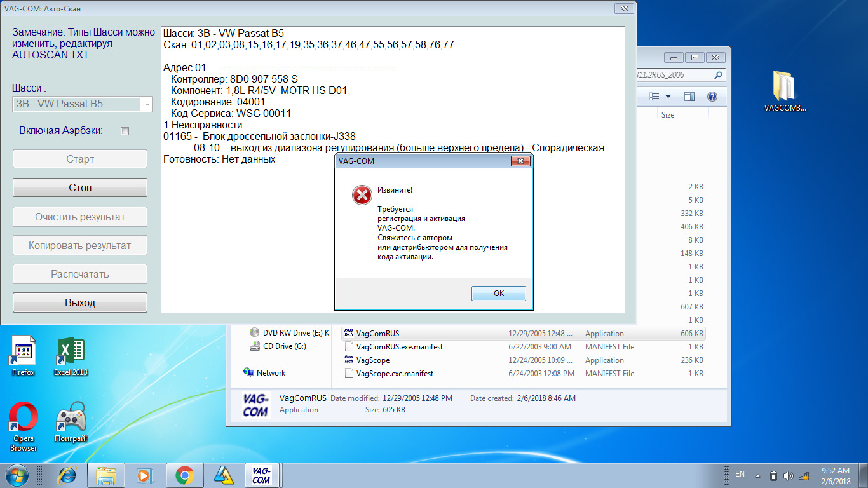This screenshot has height=488, width=868.
Task: Select the VagScope application file
Action: point(372,360)
